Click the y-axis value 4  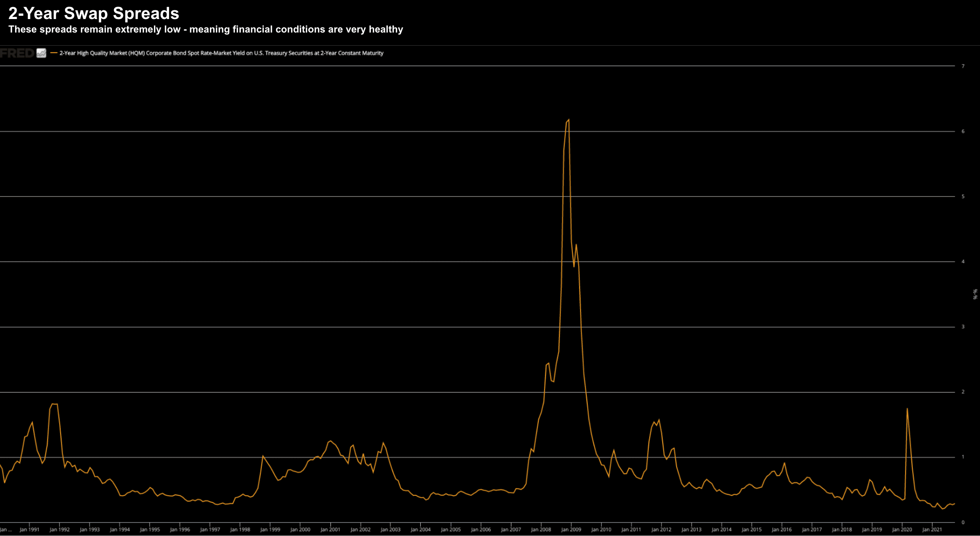963,261
